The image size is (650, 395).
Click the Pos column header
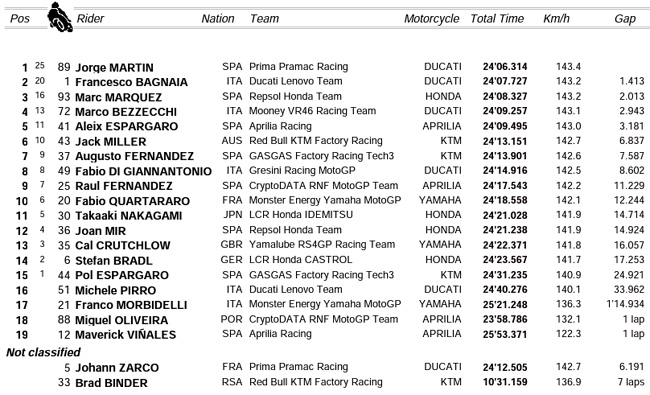pos(19,19)
